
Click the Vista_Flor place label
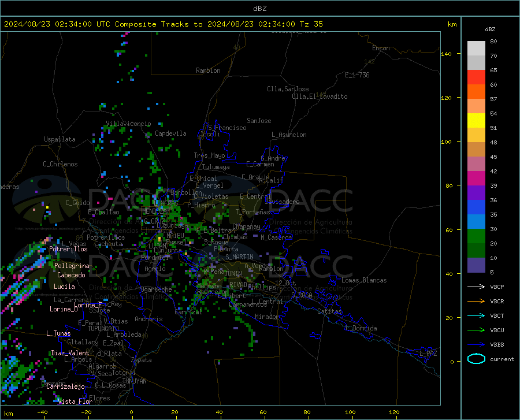75,402
